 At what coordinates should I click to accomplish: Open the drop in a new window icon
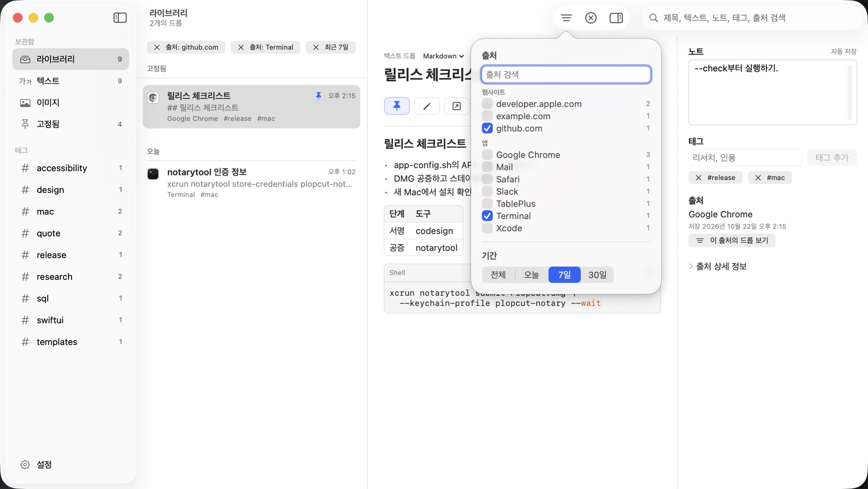456,106
